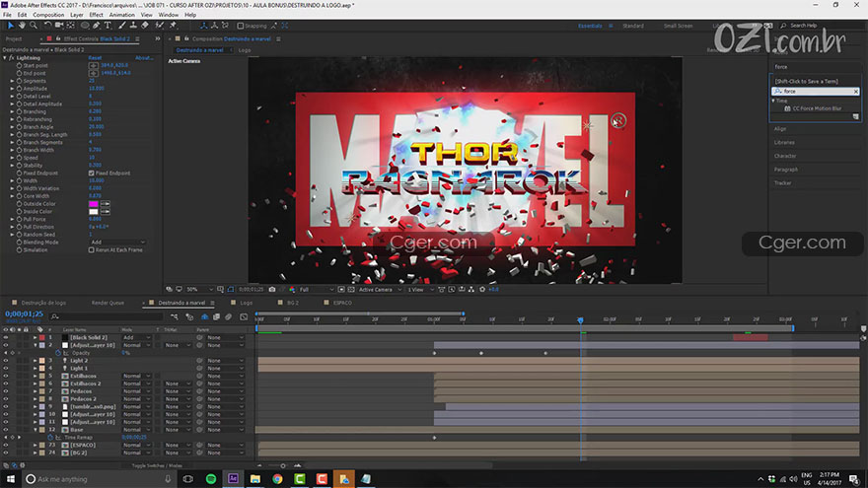Image resolution: width=868 pixels, height=488 pixels.
Task: Click the timeline zoom slider
Action: point(283,466)
